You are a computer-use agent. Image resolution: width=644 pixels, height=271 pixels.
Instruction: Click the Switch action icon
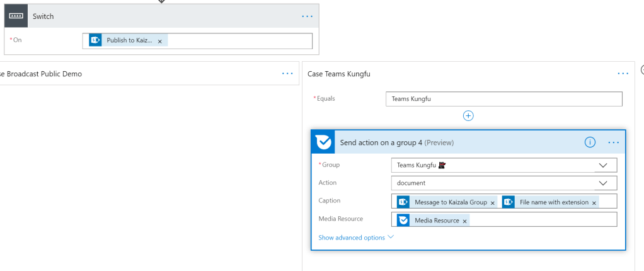[x=16, y=16]
